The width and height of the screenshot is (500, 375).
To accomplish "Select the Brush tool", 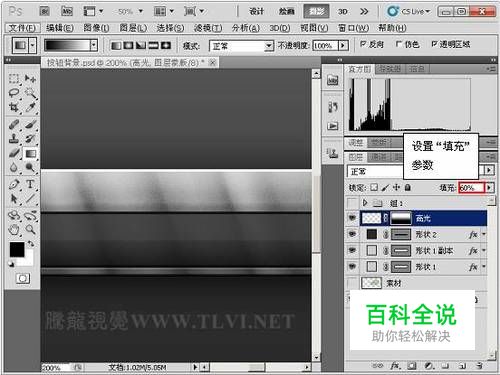I will 30,125.
